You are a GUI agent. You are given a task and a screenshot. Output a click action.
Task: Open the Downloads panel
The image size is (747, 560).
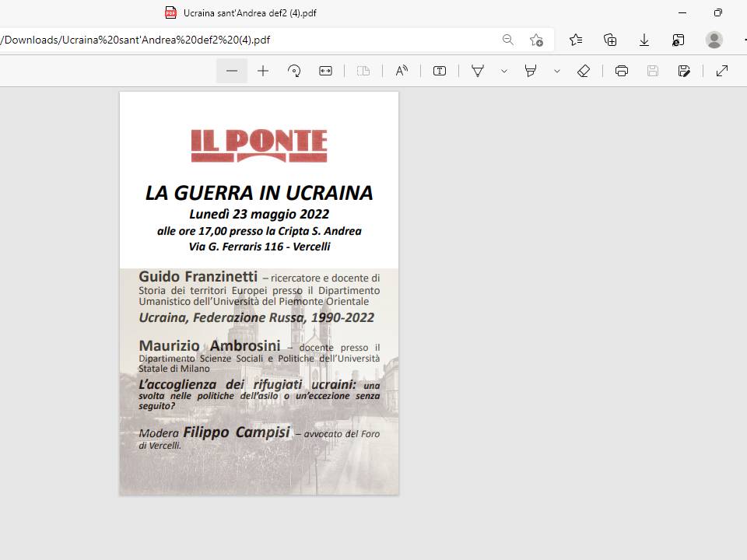[x=644, y=40]
